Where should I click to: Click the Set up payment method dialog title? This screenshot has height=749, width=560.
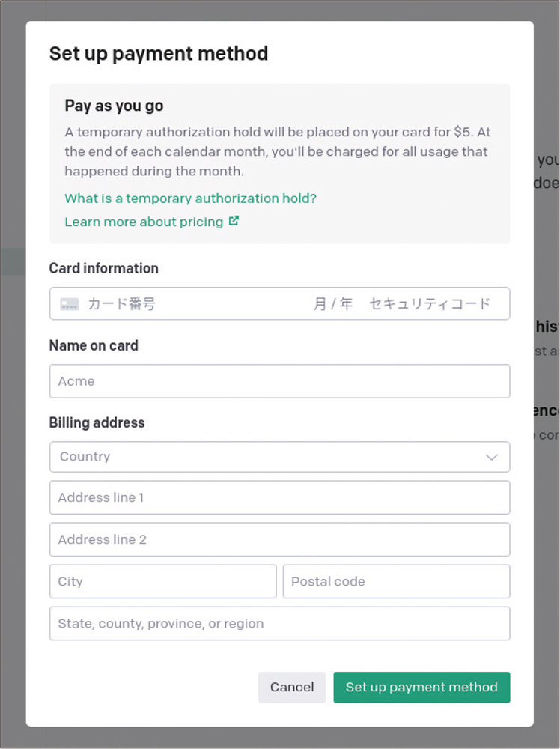point(158,53)
